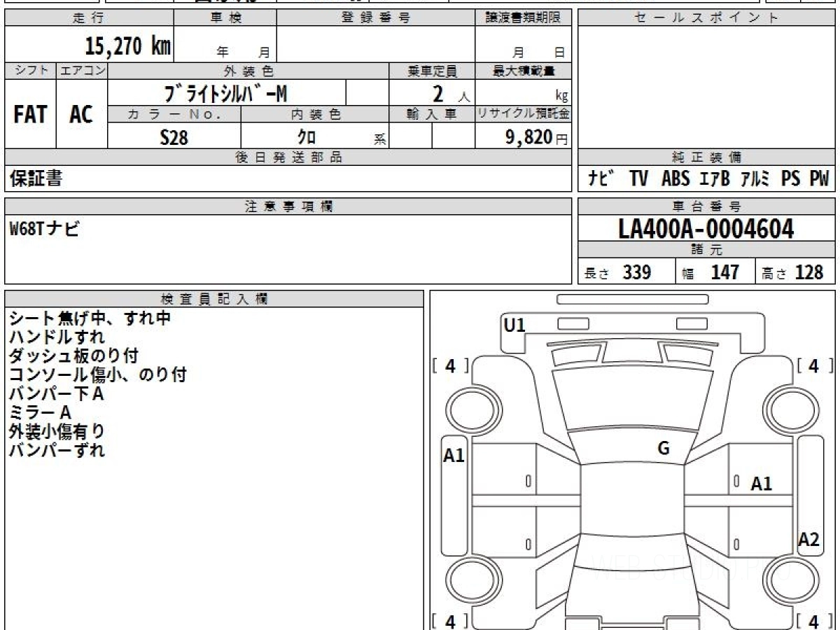Select the color code S28

174,137
